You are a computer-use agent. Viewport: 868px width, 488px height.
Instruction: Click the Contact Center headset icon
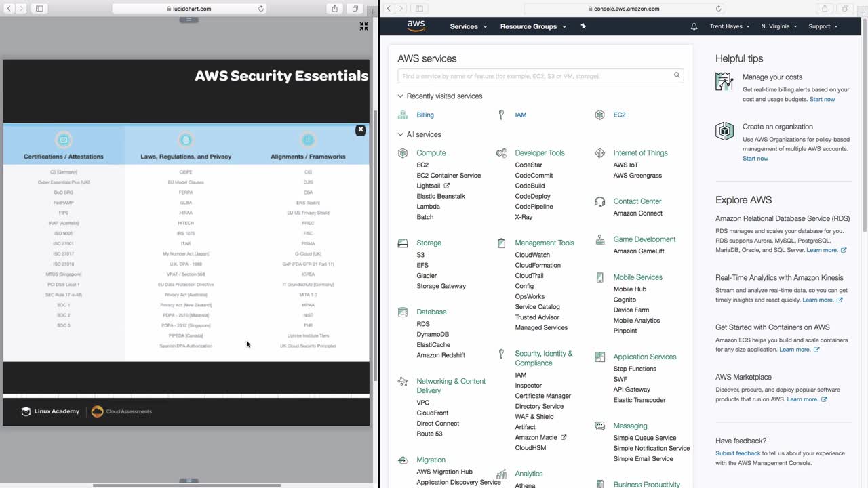[599, 201]
